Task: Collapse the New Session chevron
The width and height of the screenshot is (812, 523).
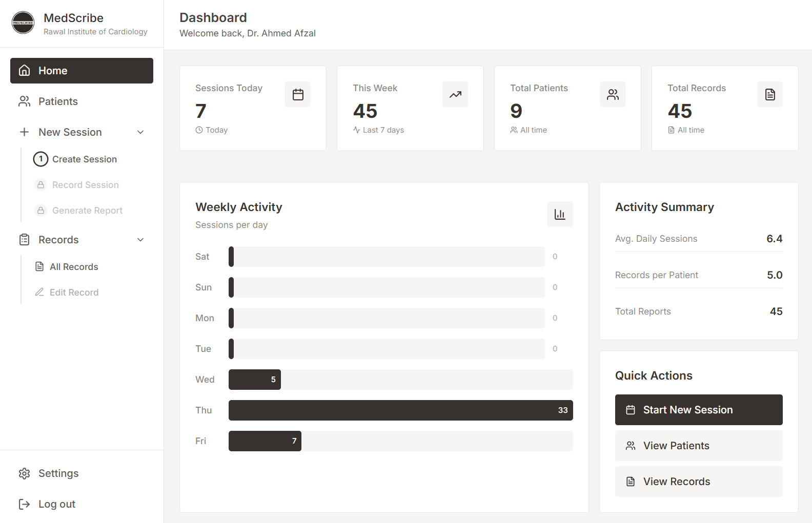Action: click(140, 132)
